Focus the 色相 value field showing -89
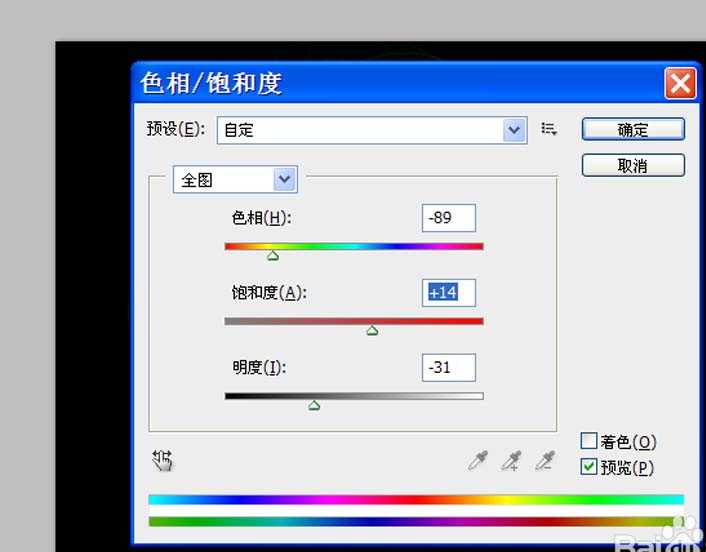Image resolution: width=706 pixels, height=552 pixels. (x=448, y=218)
